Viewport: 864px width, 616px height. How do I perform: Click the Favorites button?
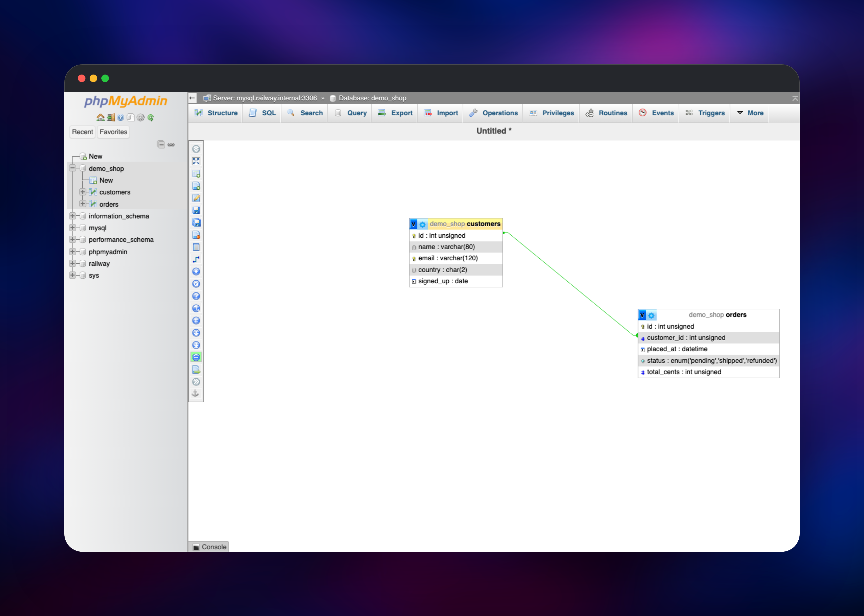(x=113, y=132)
